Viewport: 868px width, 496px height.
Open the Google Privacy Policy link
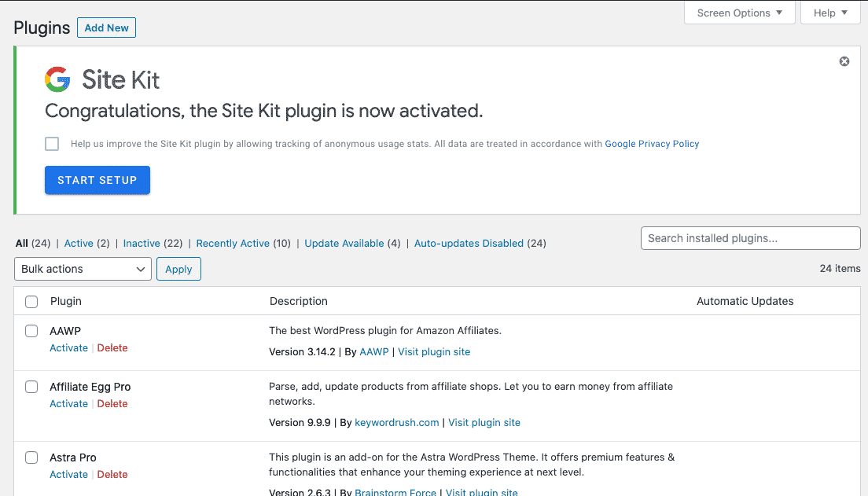tap(652, 144)
